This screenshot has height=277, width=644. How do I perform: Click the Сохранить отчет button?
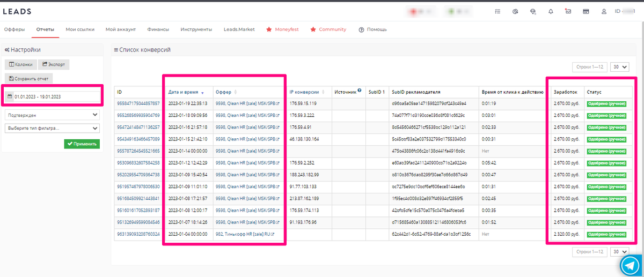point(29,79)
